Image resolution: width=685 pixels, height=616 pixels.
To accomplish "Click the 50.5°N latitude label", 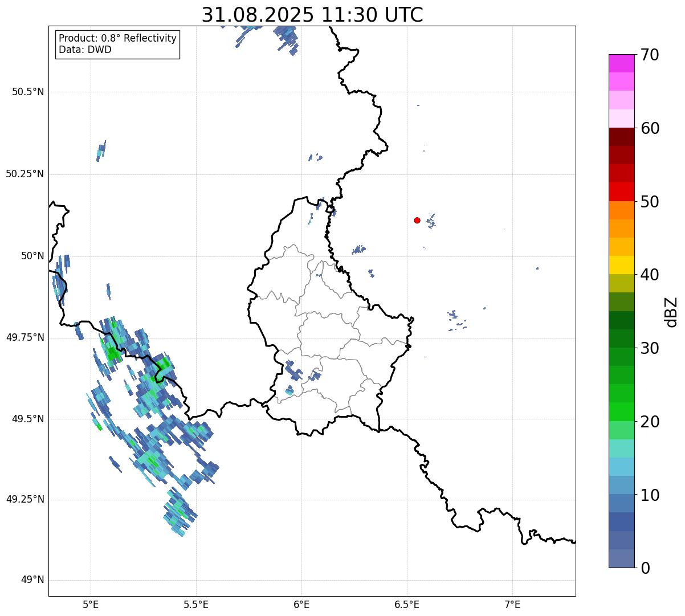I will pyautogui.click(x=28, y=92).
